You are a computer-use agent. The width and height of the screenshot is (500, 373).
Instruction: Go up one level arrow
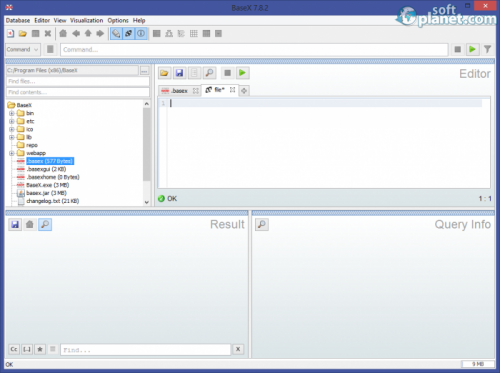[88, 33]
